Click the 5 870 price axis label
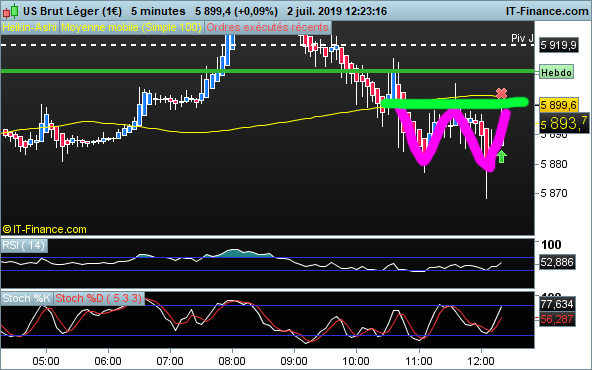592x370 pixels. [x=554, y=193]
